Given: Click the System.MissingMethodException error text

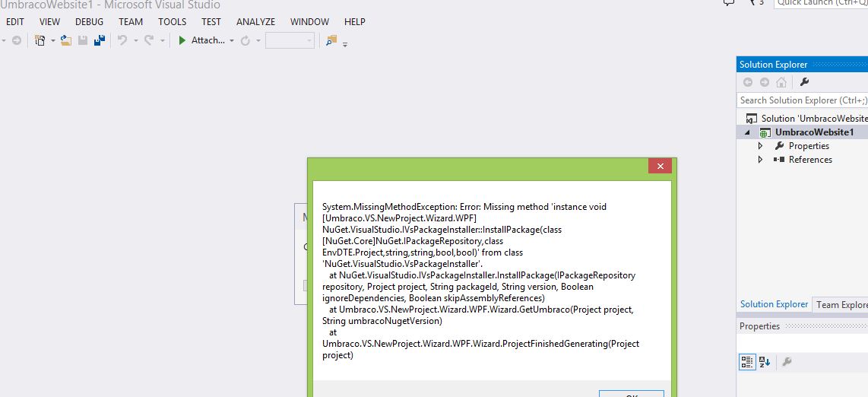Looking at the screenshot, I should 480,281.
